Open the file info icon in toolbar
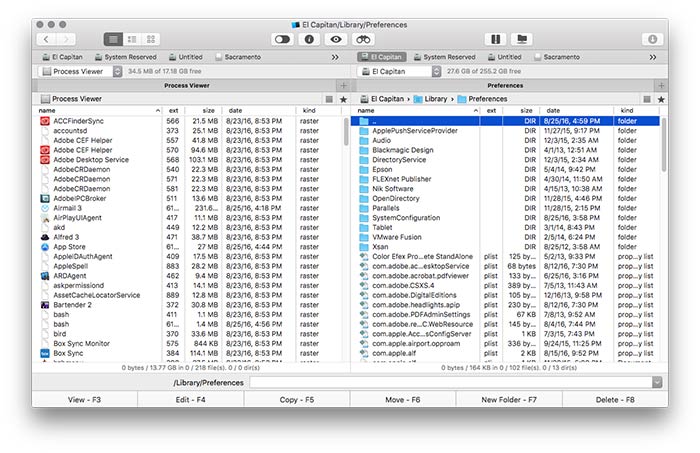 [x=309, y=39]
